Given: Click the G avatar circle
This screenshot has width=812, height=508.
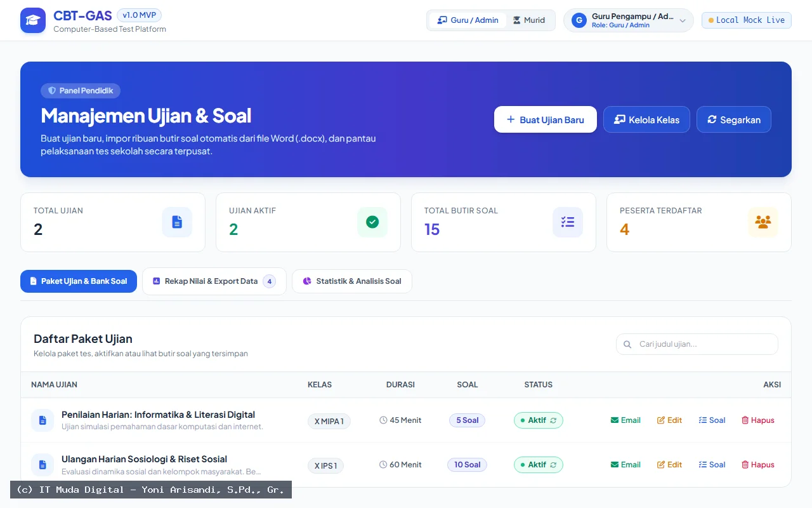Looking at the screenshot, I should click(579, 20).
